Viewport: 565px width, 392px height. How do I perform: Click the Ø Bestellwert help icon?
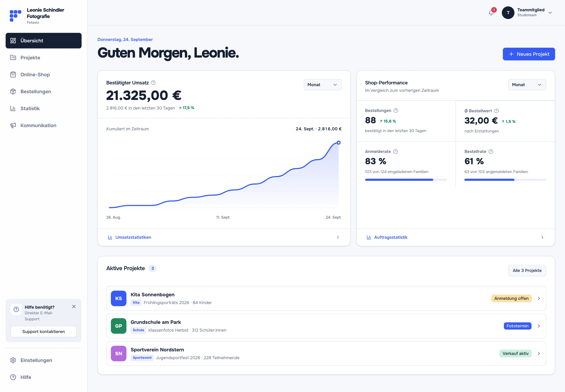tap(496, 111)
